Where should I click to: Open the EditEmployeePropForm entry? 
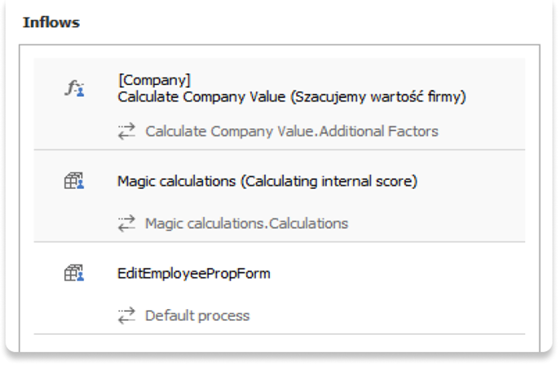(x=194, y=273)
